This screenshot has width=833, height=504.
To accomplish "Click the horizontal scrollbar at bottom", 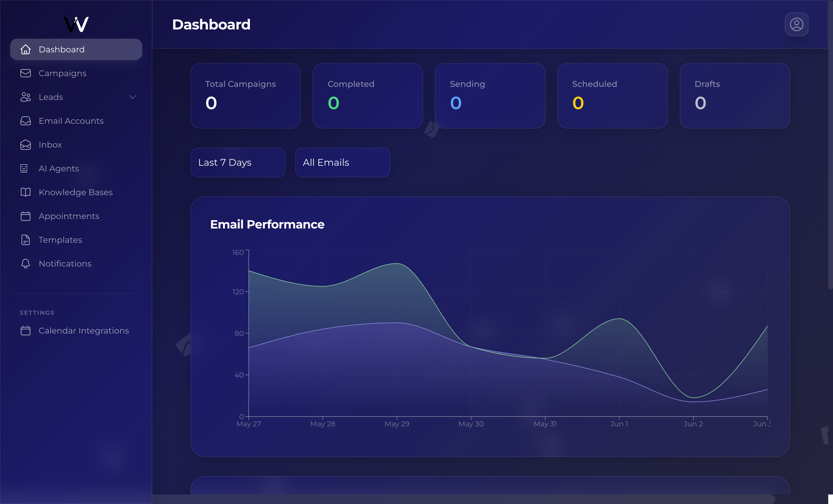I will [x=463, y=499].
